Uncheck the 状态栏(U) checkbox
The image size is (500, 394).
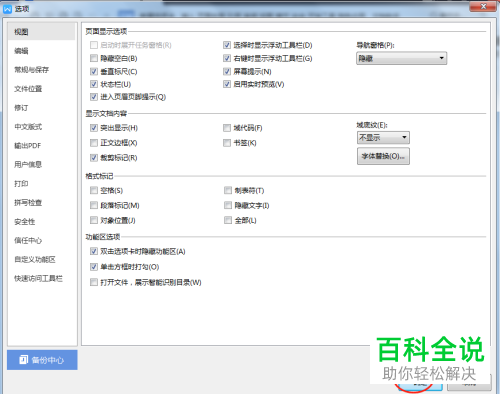coord(94,84)
